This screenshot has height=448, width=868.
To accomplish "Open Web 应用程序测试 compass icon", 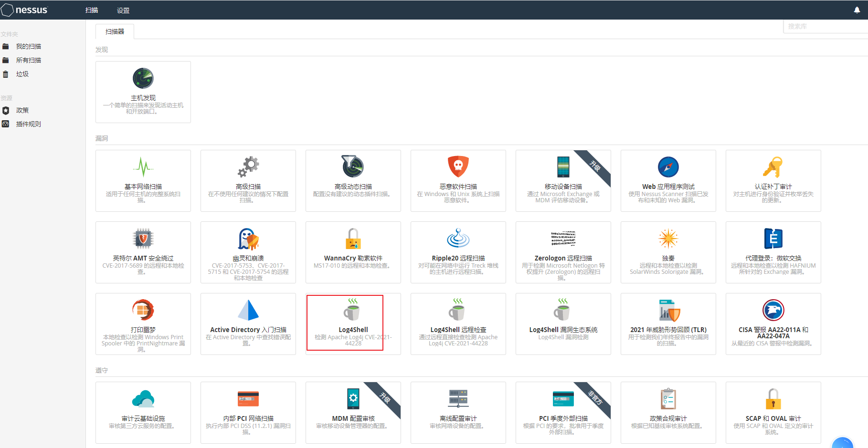I will (668, 167).
